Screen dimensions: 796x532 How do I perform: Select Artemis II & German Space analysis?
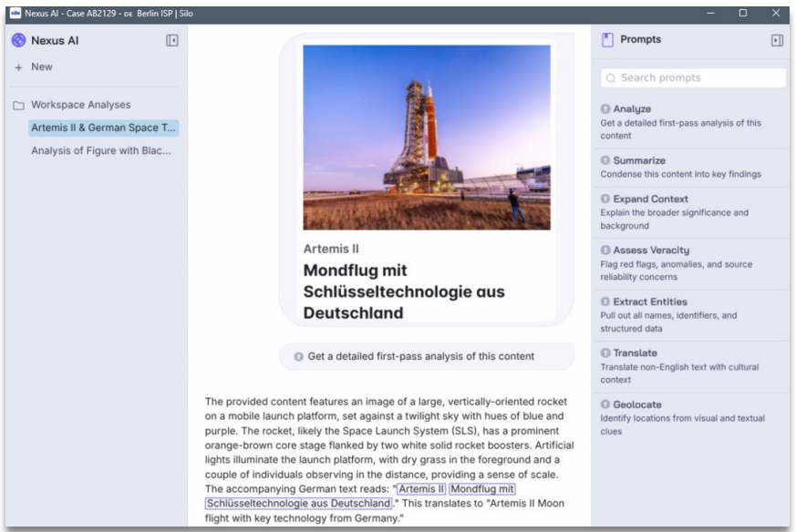104,128
